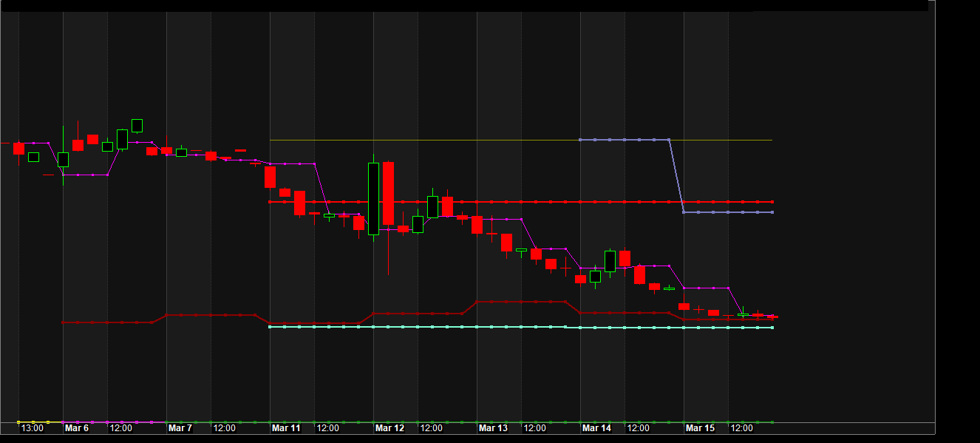The image size is (980, 443).
Task: Click the 12:00 label after Mar 15
Action: (x=741, y=428)
